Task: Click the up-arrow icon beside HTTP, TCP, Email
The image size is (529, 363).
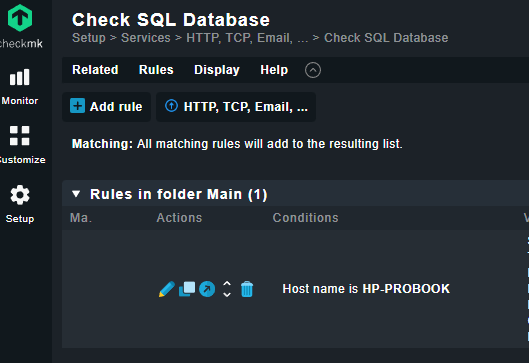Action: pyautogui.click(x=171, y=106)
